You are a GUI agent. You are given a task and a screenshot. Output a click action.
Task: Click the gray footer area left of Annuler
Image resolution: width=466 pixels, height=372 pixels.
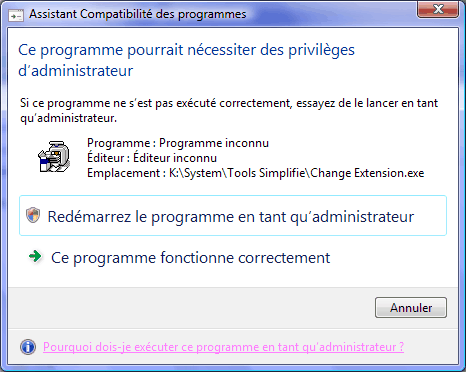tap(190, 308)
